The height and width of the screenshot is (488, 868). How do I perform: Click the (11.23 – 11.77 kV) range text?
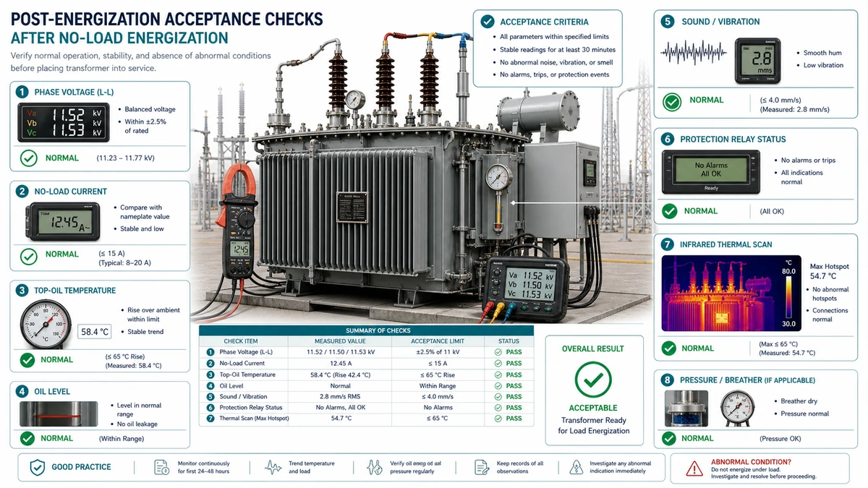click(125, 158)
